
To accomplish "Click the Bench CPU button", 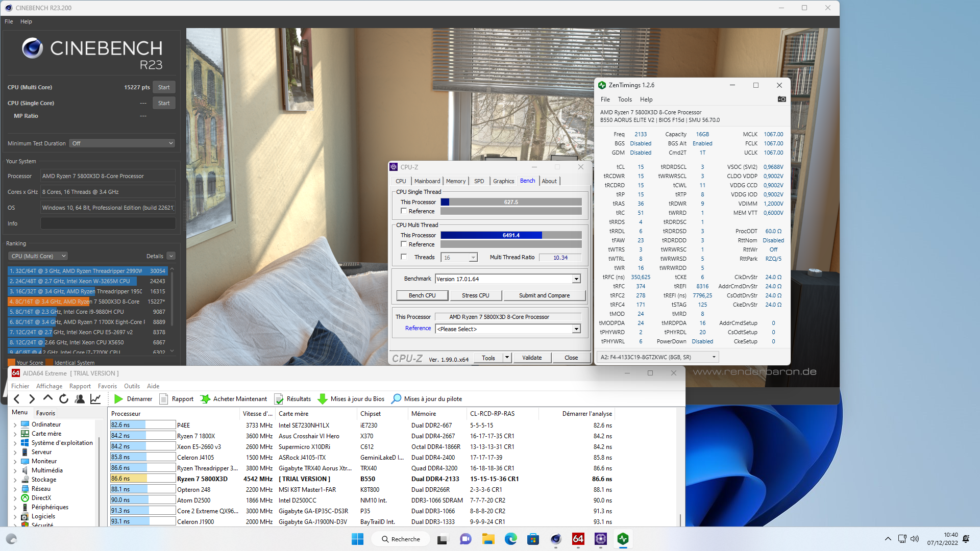I will tap(423, 295).
